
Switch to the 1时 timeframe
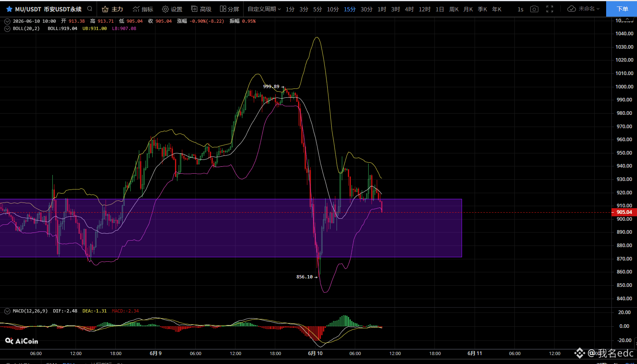382,9
